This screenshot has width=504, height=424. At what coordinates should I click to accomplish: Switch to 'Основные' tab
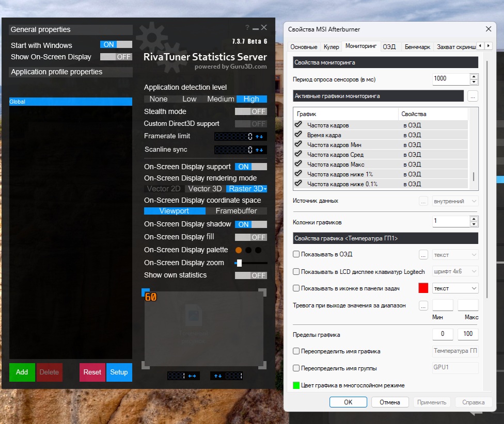(304, 47)
